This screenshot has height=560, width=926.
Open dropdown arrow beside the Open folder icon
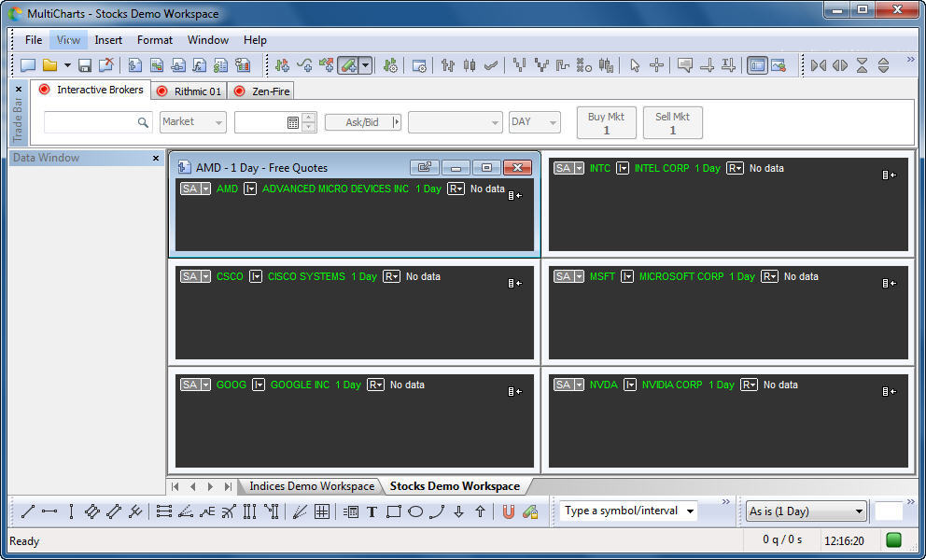(67, 65)
